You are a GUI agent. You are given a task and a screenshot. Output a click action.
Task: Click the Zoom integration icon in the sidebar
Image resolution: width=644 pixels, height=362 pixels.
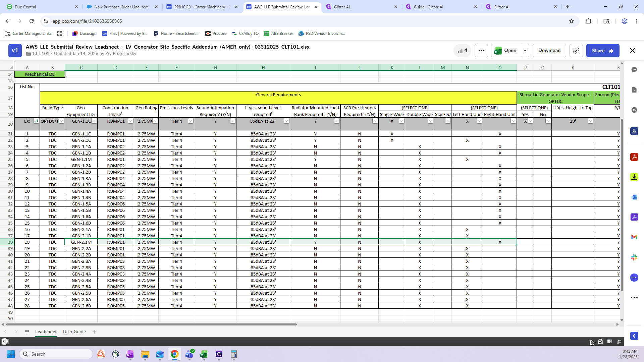click(x=634, y=278)
